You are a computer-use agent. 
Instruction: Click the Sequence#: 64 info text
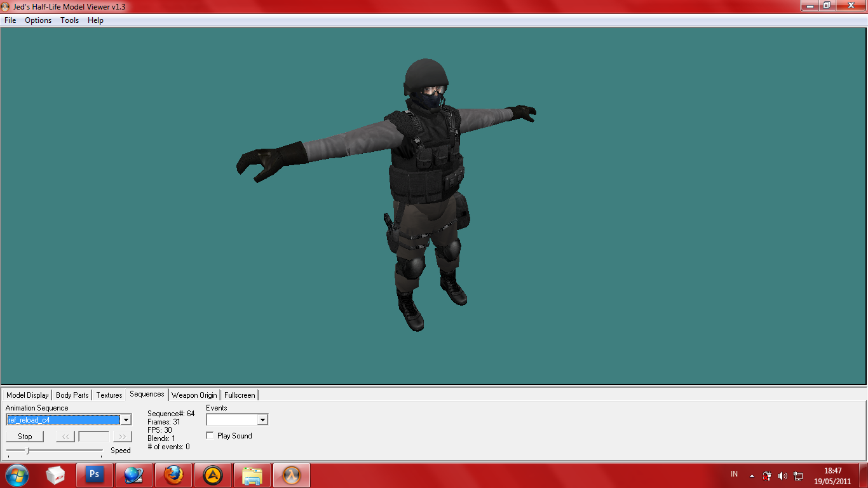(x=171, y=414)
